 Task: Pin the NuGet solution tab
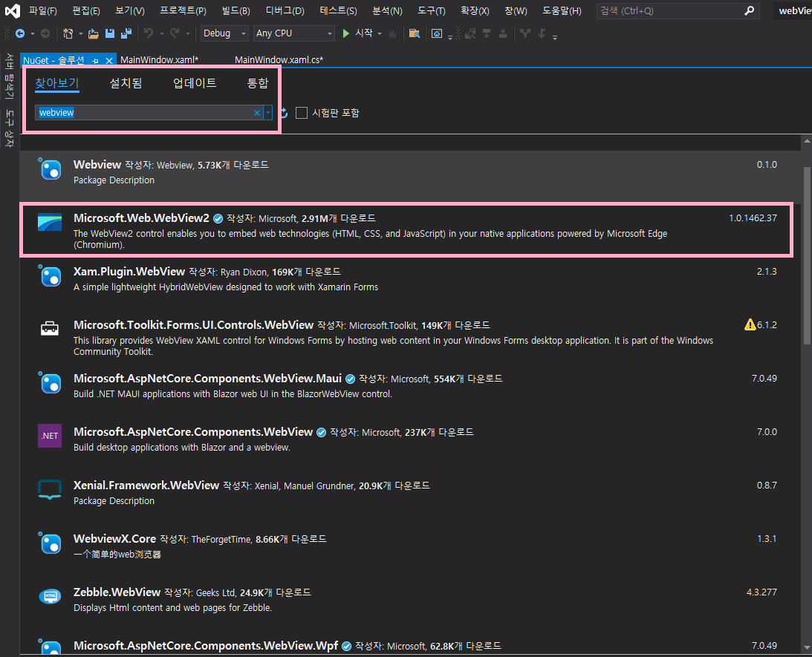point(95,61)
